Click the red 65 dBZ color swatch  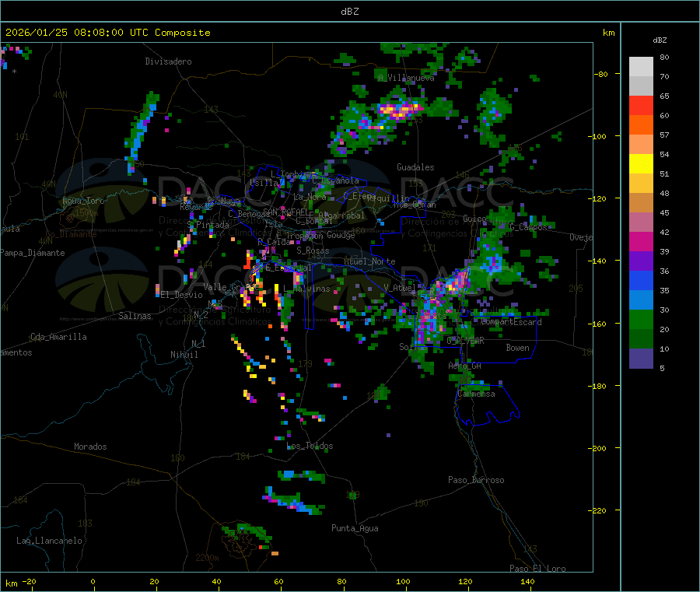point(641,105)
